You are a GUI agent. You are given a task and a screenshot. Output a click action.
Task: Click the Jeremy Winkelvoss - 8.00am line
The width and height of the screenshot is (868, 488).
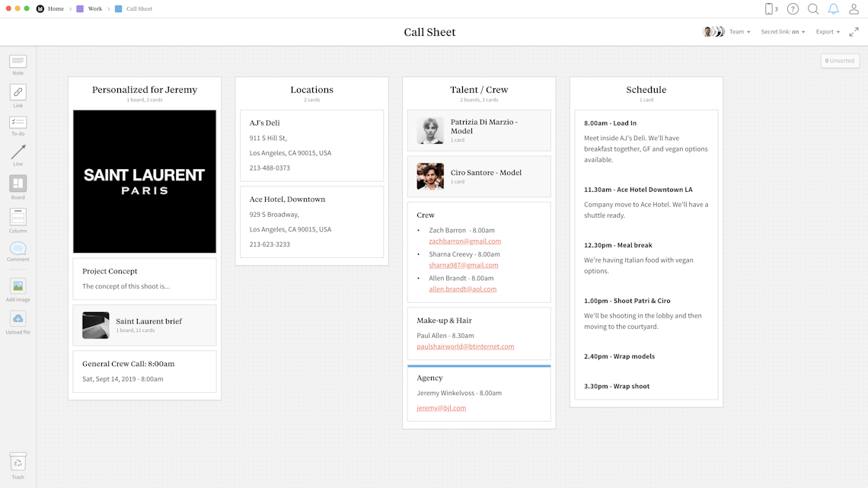[x=459, y=393]
